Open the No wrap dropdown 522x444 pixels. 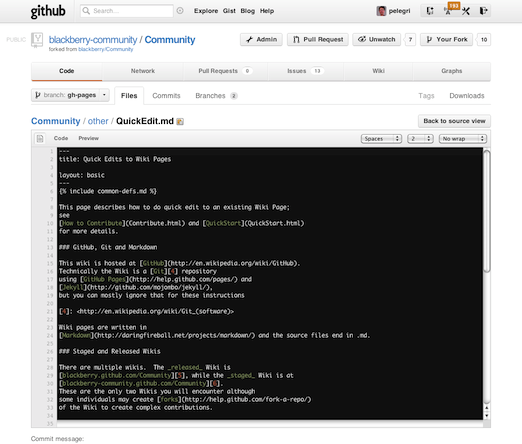click(x=463, y=139)
